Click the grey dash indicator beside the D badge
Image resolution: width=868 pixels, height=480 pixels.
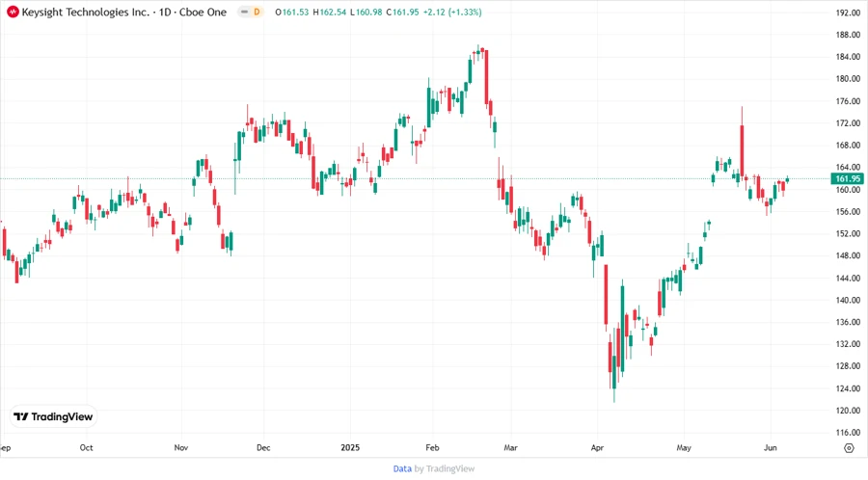coord(244,12)
